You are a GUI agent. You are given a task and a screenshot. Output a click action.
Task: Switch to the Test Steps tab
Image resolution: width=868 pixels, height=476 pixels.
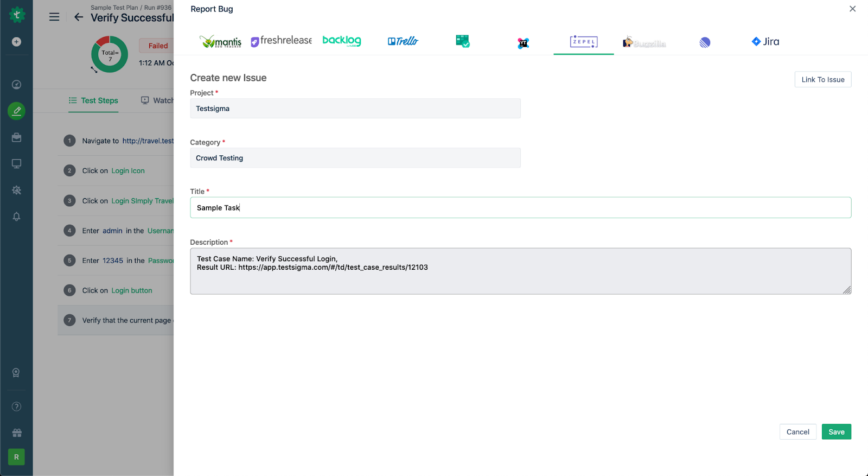(x=93, y=100)
